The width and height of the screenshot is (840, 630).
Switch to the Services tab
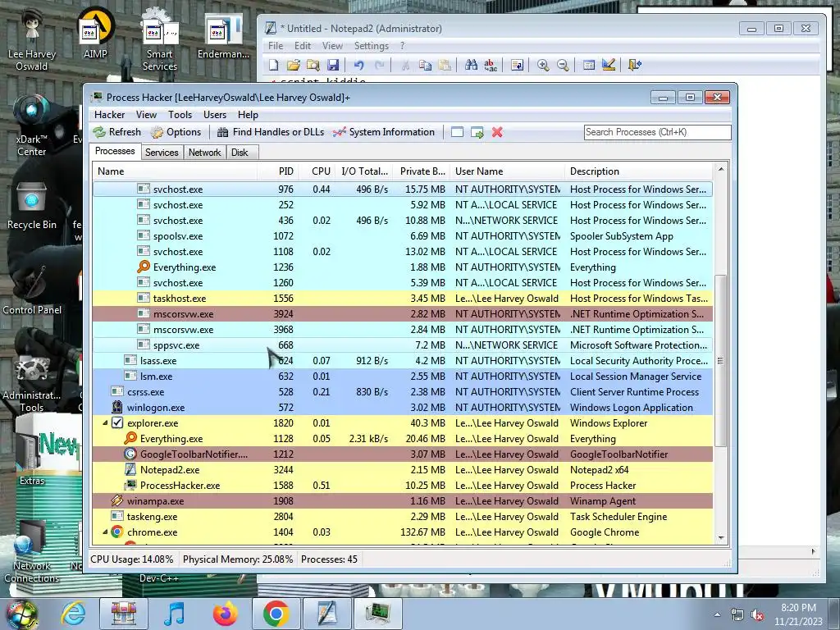[162, 153]
